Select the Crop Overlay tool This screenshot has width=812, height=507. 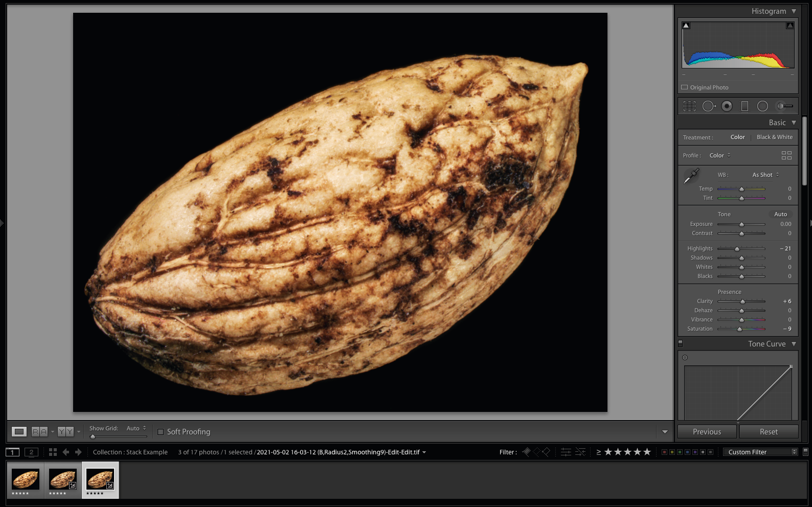coord(689,106)
